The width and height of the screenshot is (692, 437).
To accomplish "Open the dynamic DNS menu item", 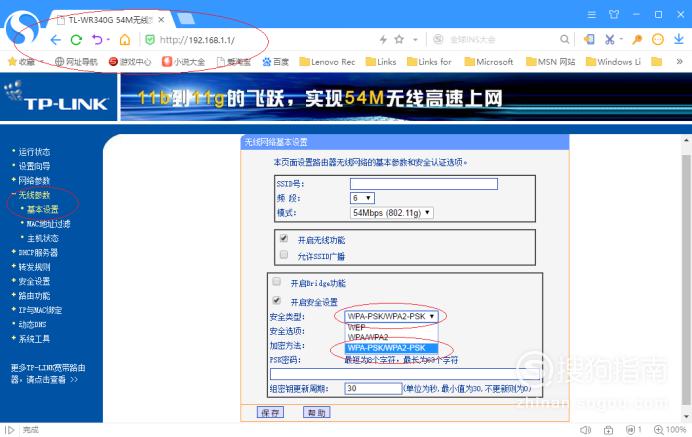I will (x=32, y=324).
